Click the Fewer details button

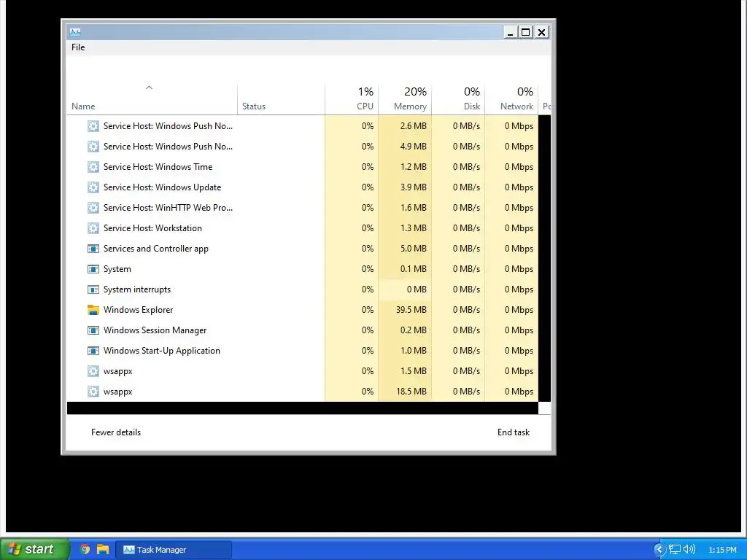click(x=116, y=432)
